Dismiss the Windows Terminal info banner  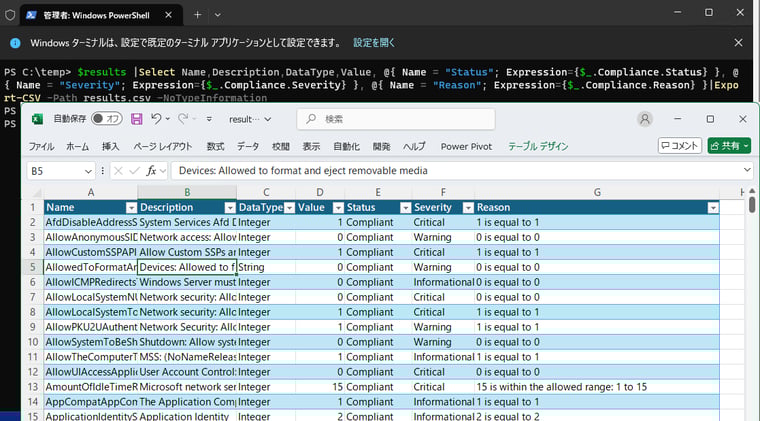click(738, 43)
